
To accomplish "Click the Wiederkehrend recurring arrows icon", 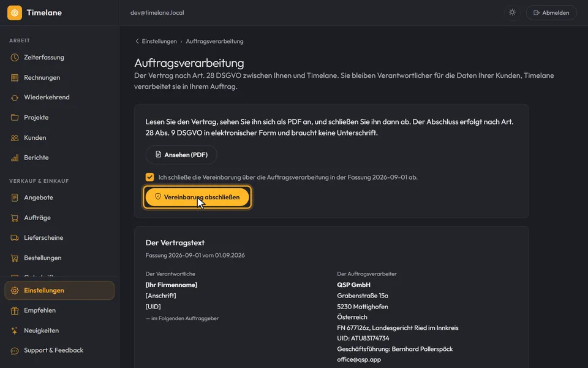I will click(x=15, y=98).
